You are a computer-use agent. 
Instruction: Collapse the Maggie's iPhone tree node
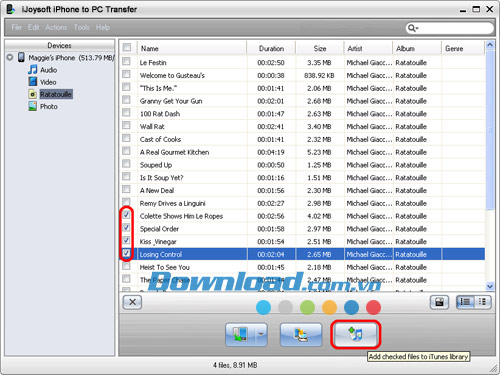(10, 57)
